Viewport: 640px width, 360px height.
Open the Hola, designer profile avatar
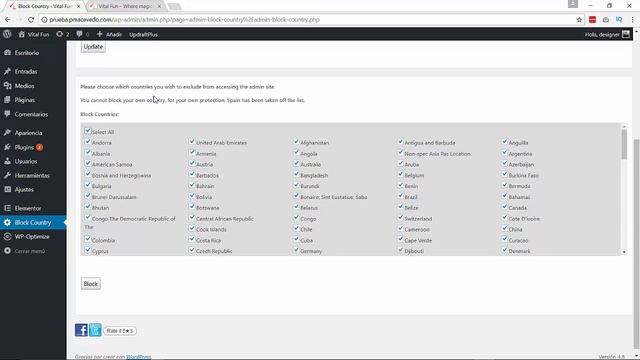[626, 34]
